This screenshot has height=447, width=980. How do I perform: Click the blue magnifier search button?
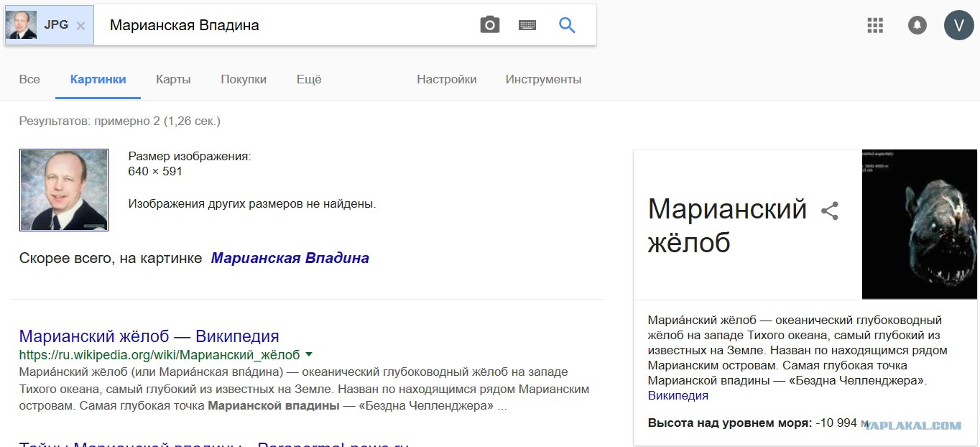567,25
